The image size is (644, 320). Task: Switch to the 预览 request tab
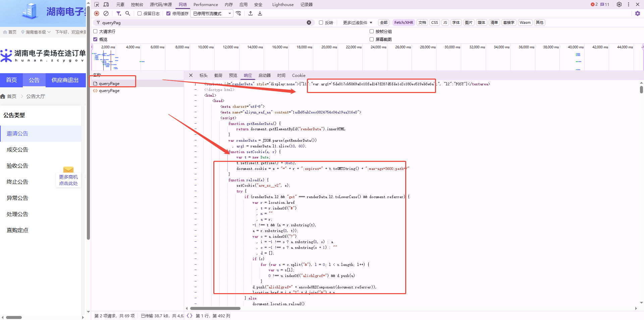[233, 75]
